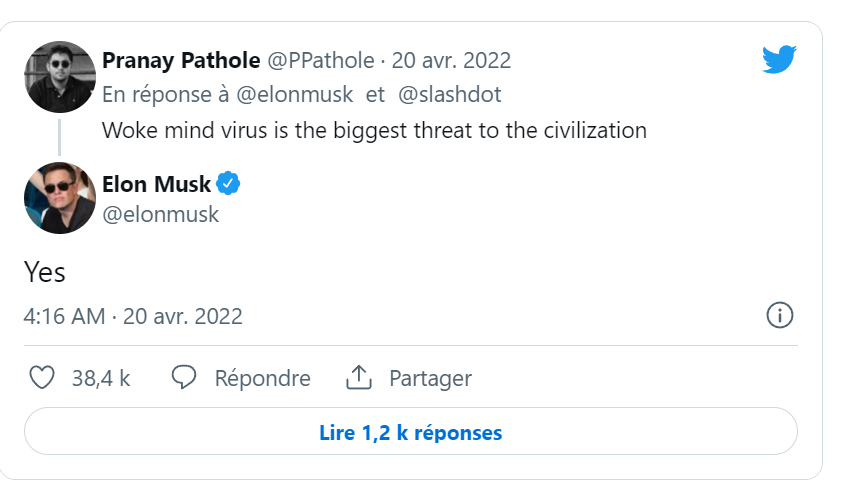Open the @PPathole handle link
The image size is (842, 498).
point(321,60)
